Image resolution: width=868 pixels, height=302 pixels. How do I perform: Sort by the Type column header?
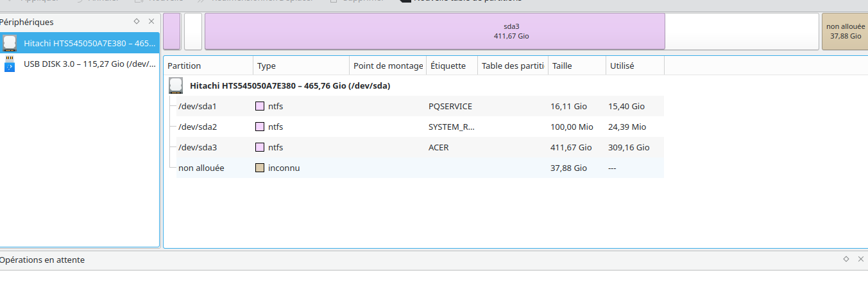click(301, 66)
